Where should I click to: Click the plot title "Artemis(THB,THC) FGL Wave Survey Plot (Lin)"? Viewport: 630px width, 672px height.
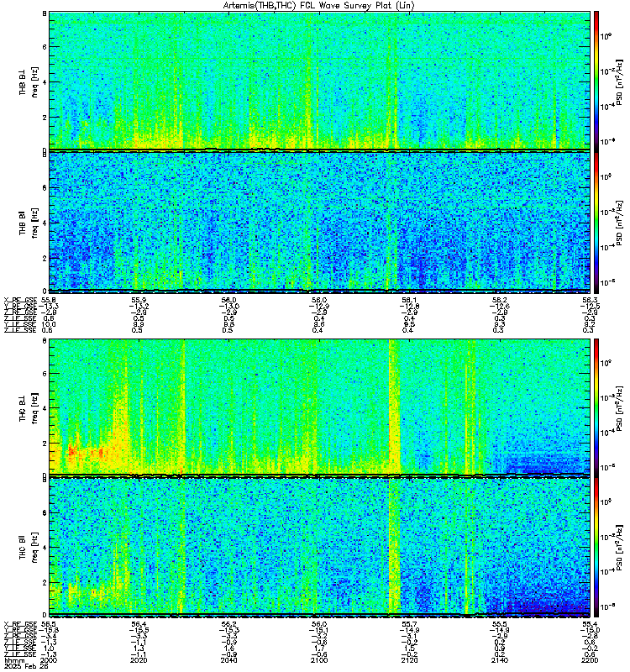(318, 5)
